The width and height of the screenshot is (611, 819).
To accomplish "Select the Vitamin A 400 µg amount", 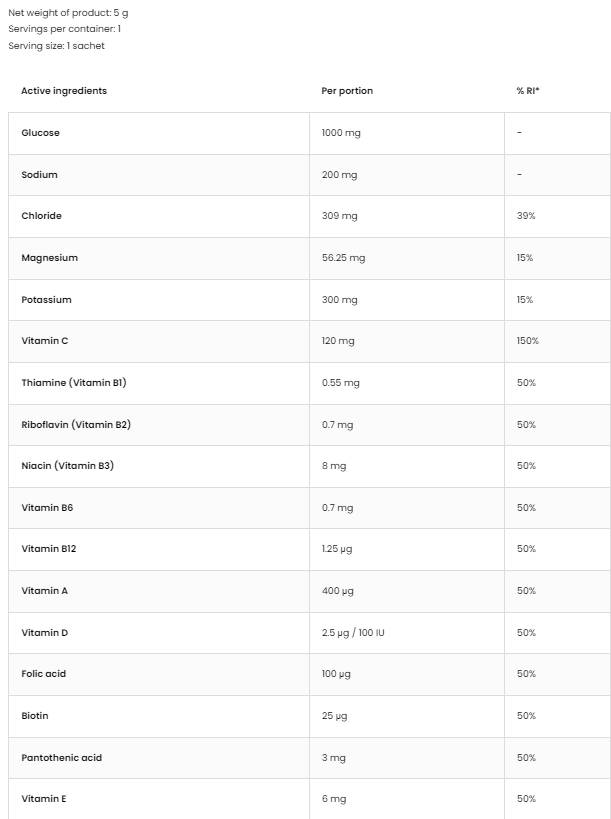I will [x=338, y=591].
